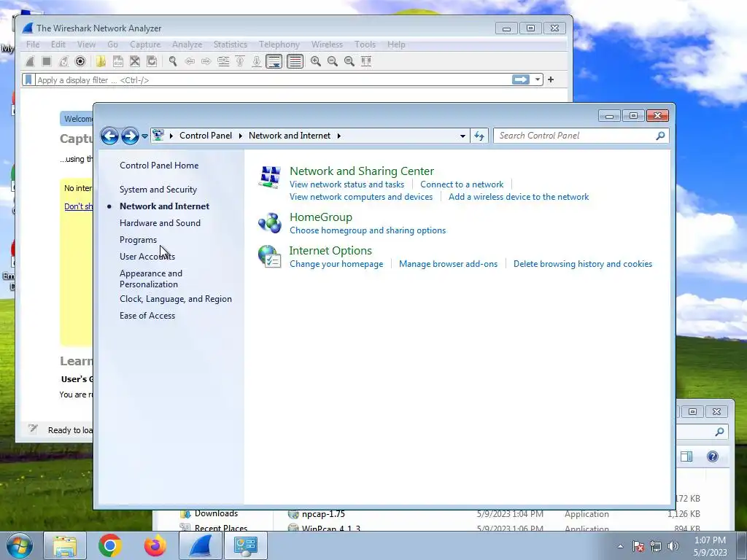747x560 pixels.
Task: Click Delete browsing history and cookies
Action: pyautogui.click(x=583, y=264)
